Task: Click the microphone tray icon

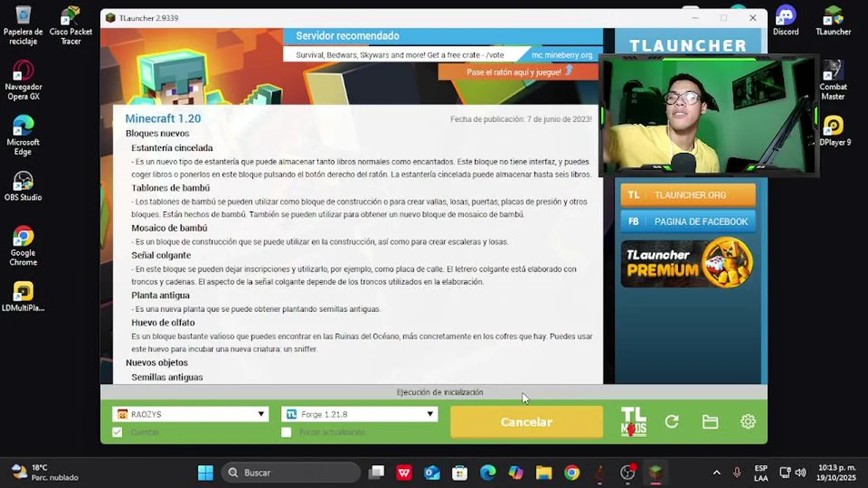Action: (736, 472)
